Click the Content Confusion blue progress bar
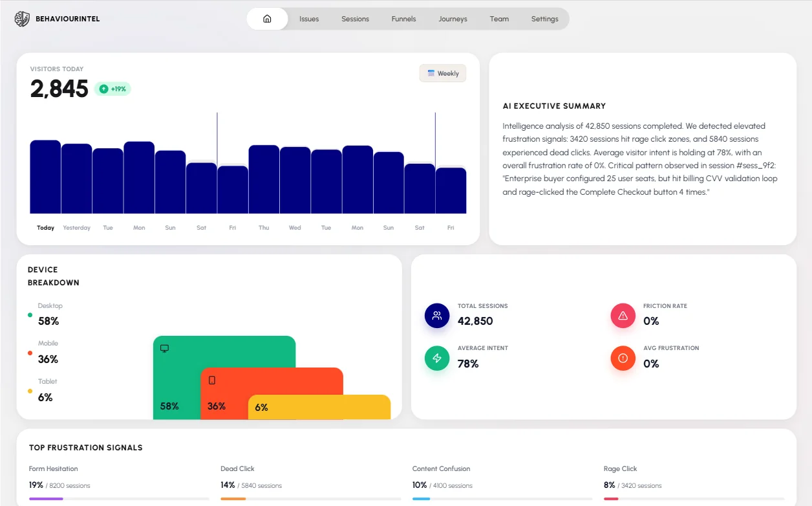The width and height of the screenshot is (812, 506). [x=422, y=499]
